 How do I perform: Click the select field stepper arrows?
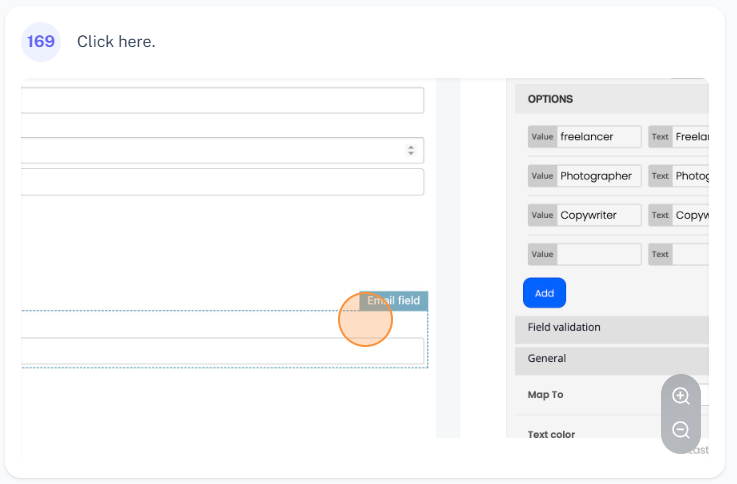coord(410,150)
